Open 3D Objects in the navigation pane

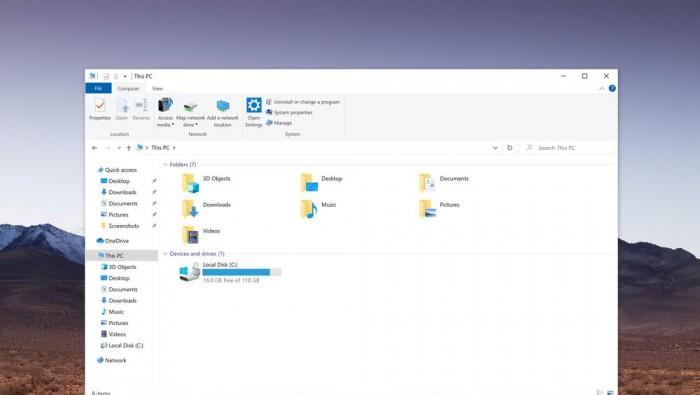tap(118, 267)
